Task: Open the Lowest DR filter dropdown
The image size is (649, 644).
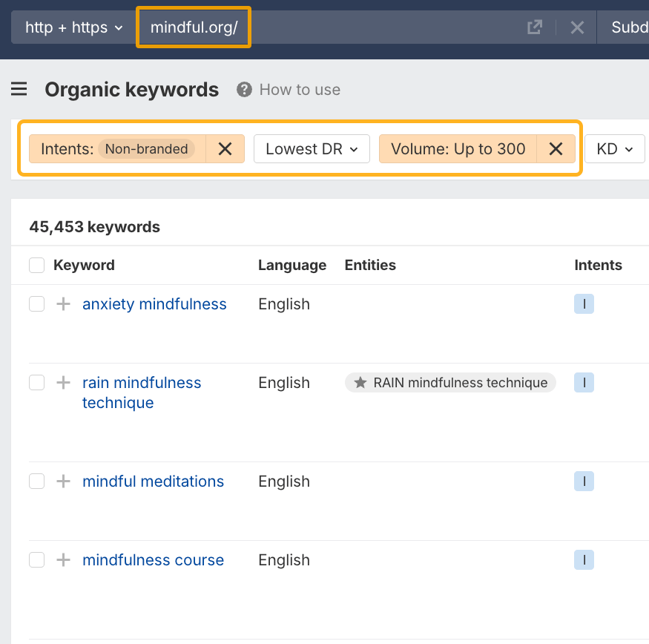Action: click(x=312, y=148)
